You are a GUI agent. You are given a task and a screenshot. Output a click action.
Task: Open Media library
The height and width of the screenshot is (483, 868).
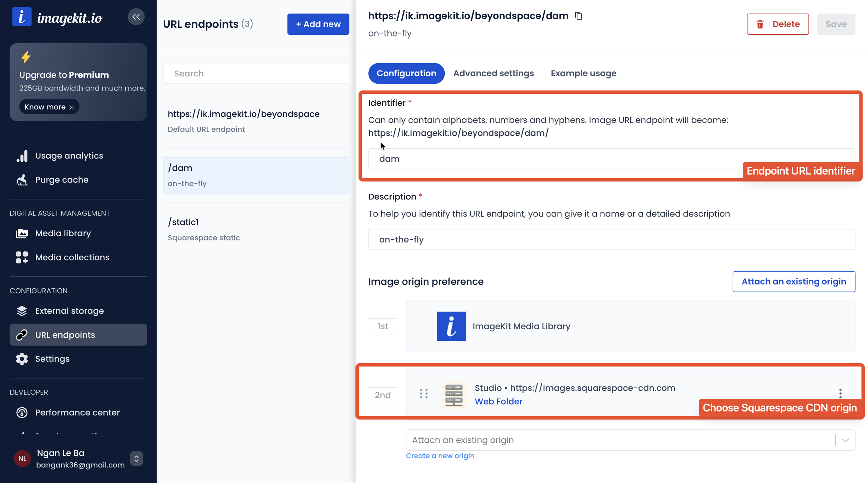point(63,233)
